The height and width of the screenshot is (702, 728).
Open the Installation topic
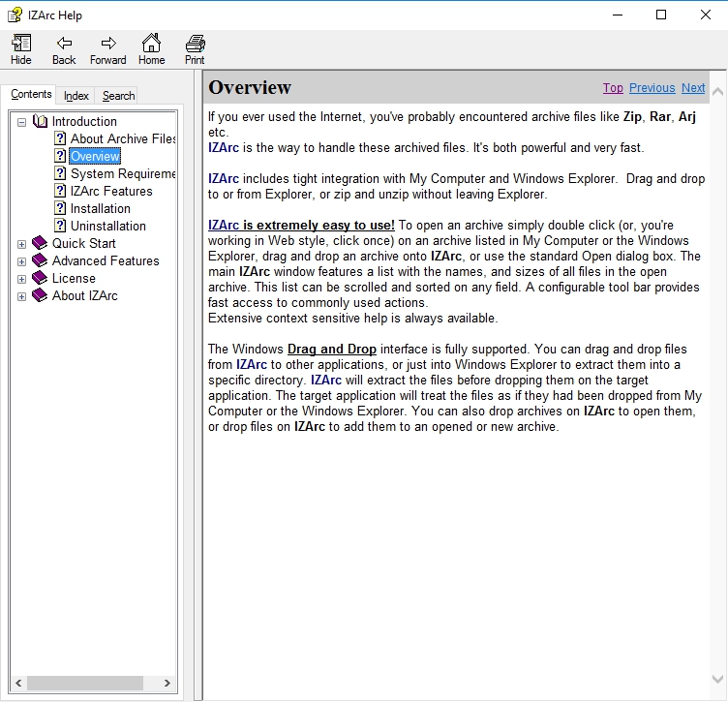click(100, 208)
